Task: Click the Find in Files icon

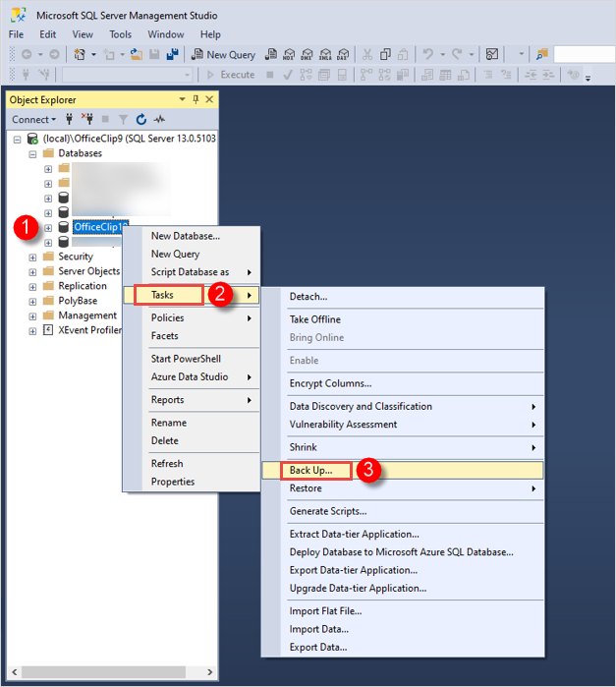Action: click(x=542, y=54)
